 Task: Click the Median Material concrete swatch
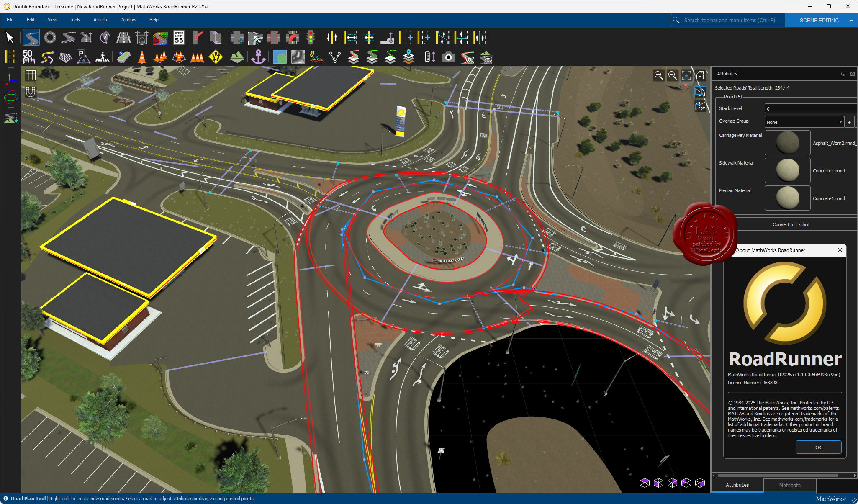(788, 198)
